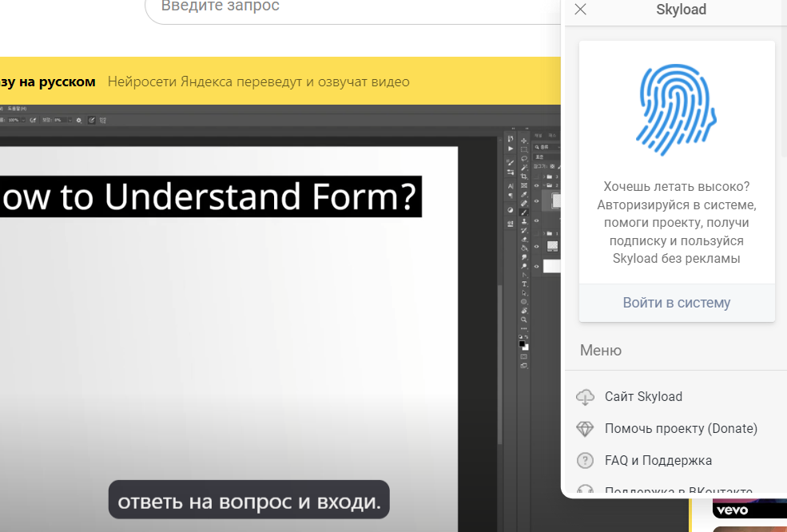Open the brush options gear in options bar
The height and width of the screenshot is (532, 787).
point(79,121)
